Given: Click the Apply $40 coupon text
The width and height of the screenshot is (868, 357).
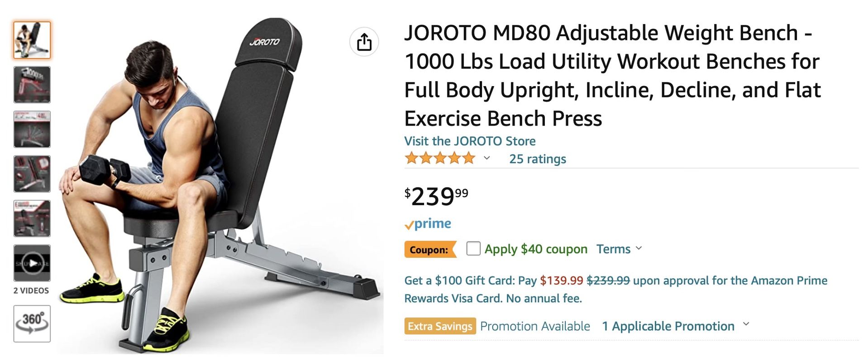Looking at the screenshot, I should click(x=536, y=249).
